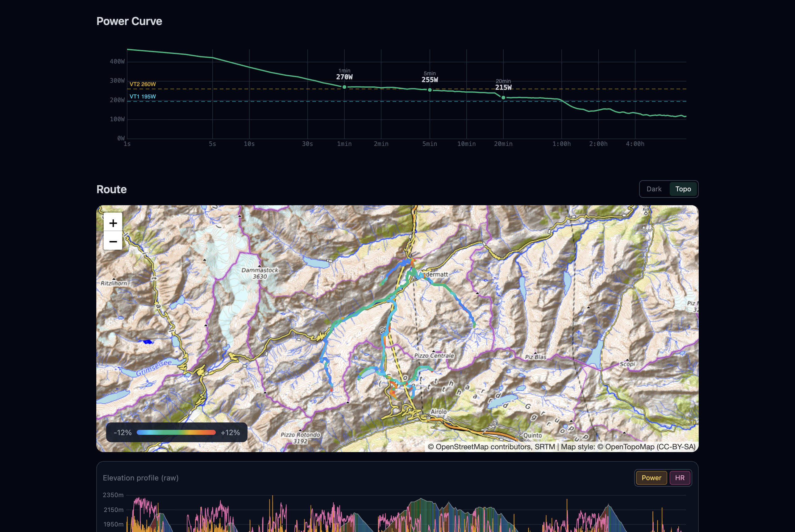Click Andermatt on the topo map

tap(435, 274)
